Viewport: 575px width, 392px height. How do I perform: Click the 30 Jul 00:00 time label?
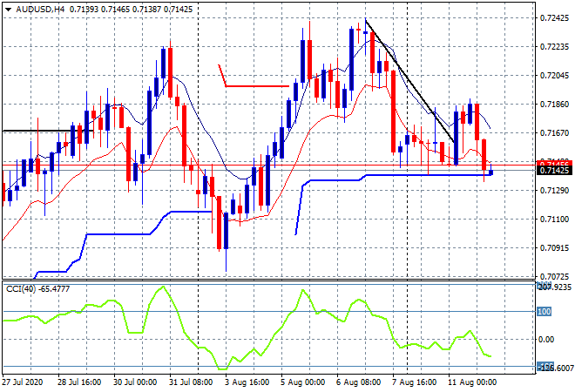tap(135, 382)
